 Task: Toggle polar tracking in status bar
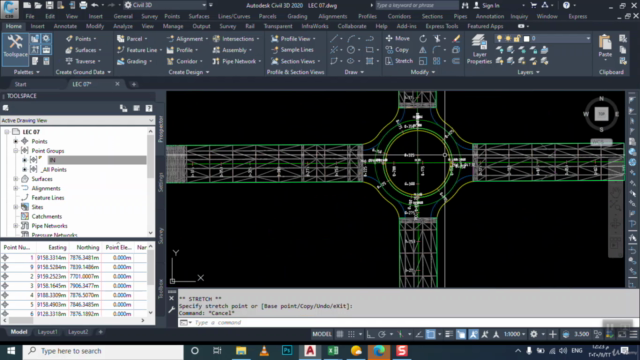[382, 334]
